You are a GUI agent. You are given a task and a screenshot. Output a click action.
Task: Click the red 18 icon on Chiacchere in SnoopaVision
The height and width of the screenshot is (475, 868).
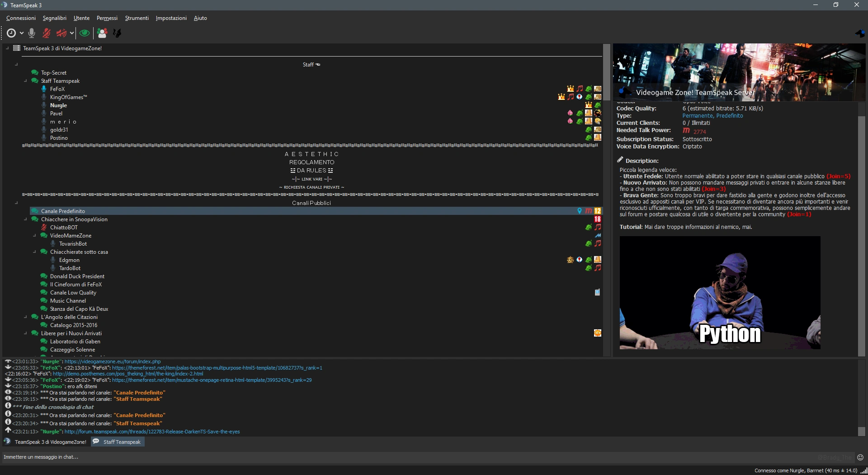pos(598,219)
